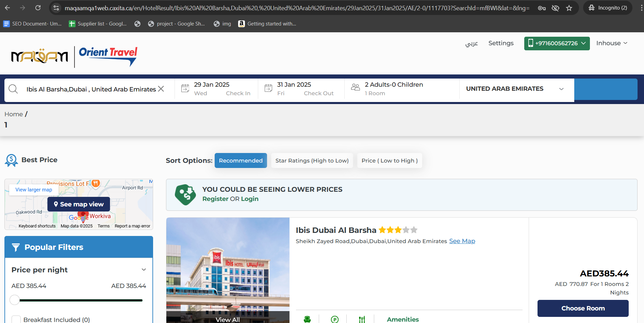Sort by Star Ratings (High to Low)
644x323 pixels.
click(312, 160)
